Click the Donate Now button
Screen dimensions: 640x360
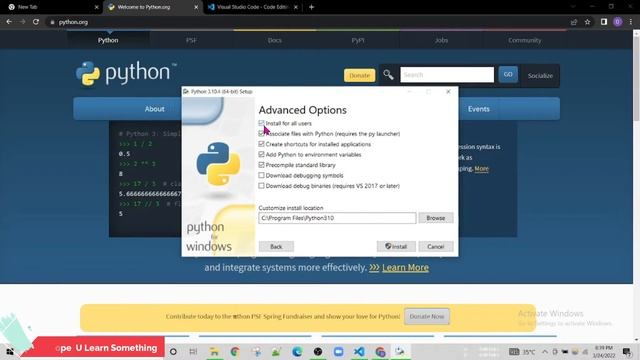[427, 316]
